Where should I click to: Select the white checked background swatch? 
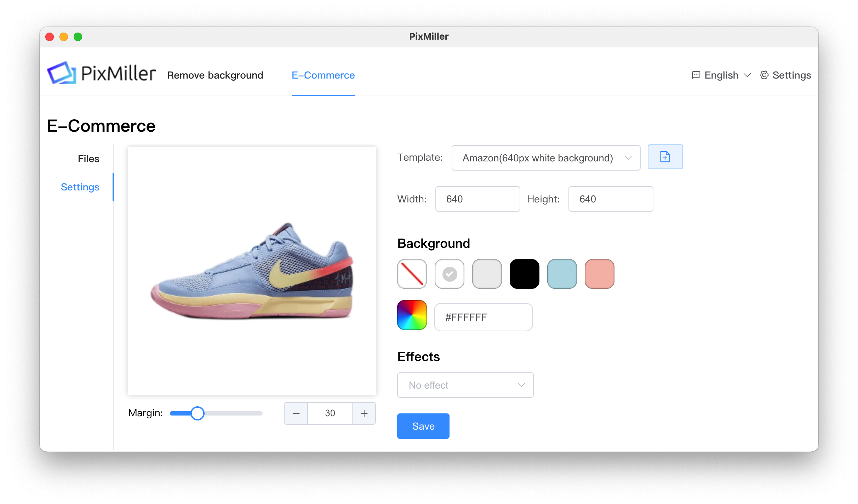point(450,274)
